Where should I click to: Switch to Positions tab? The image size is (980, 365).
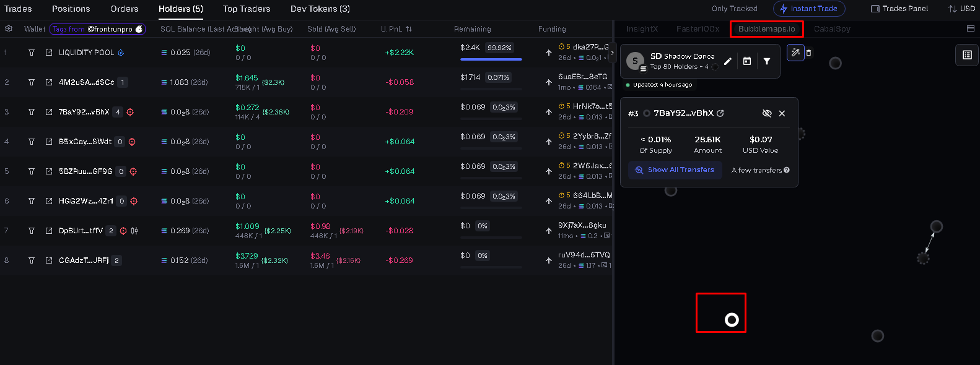(x=71, y=9)
